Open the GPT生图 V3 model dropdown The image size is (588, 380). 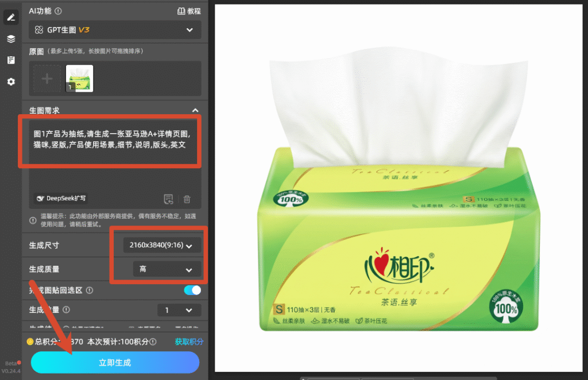[115, 30]
